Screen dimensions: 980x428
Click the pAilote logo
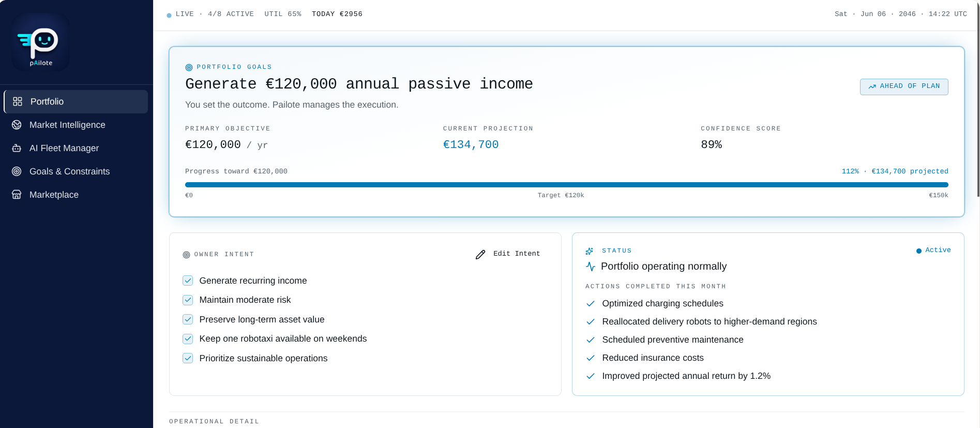[x=41, y=42]
